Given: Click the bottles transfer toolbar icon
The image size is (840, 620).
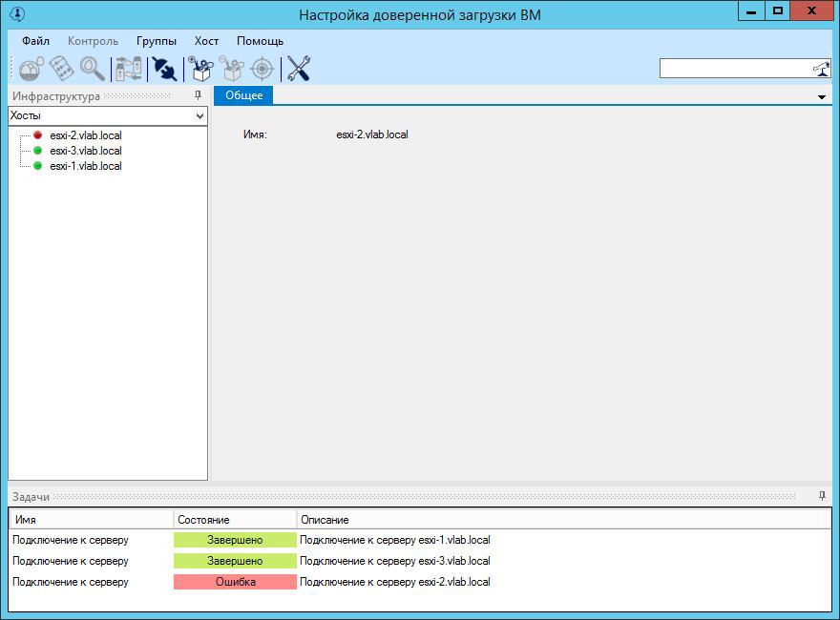Looking at the screenshot, I should click(x=129, y=69).
